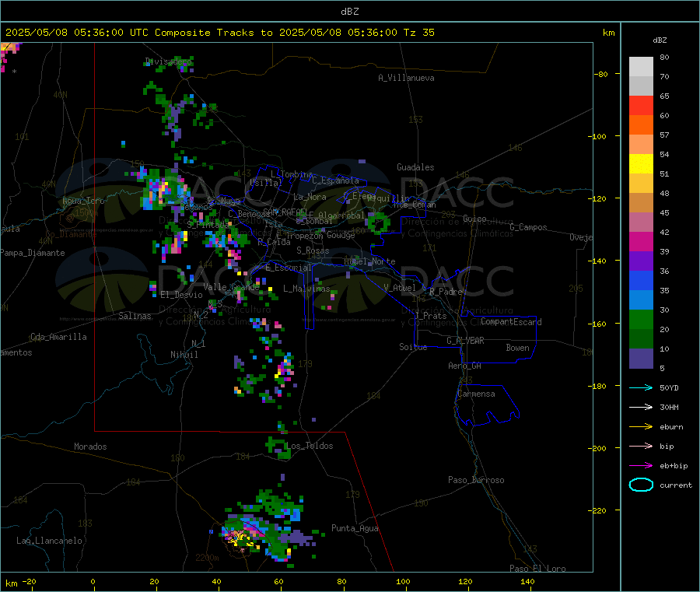
Task: Click the R_Padre map label
Action: [x=446, y=292]
